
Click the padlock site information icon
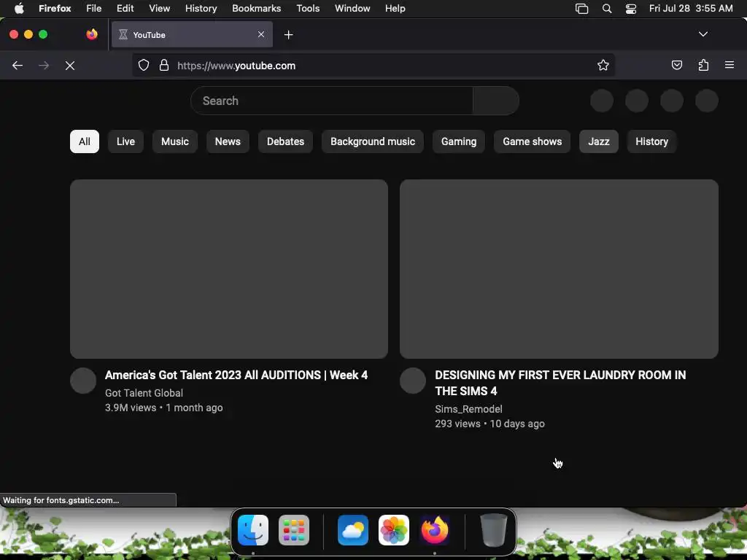164,65
